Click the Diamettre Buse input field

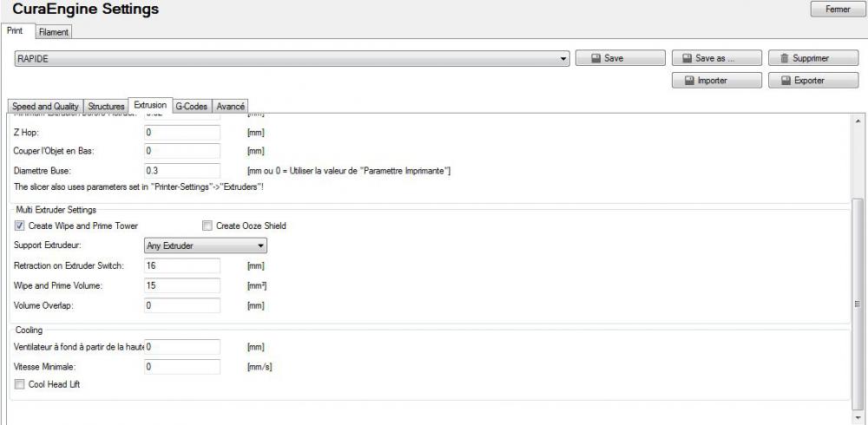point(182,171)
